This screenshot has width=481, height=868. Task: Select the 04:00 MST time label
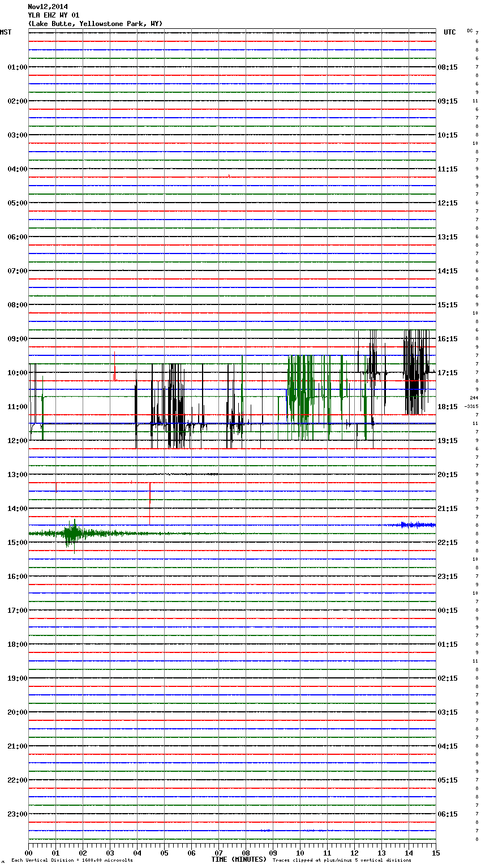pos(18,169)
